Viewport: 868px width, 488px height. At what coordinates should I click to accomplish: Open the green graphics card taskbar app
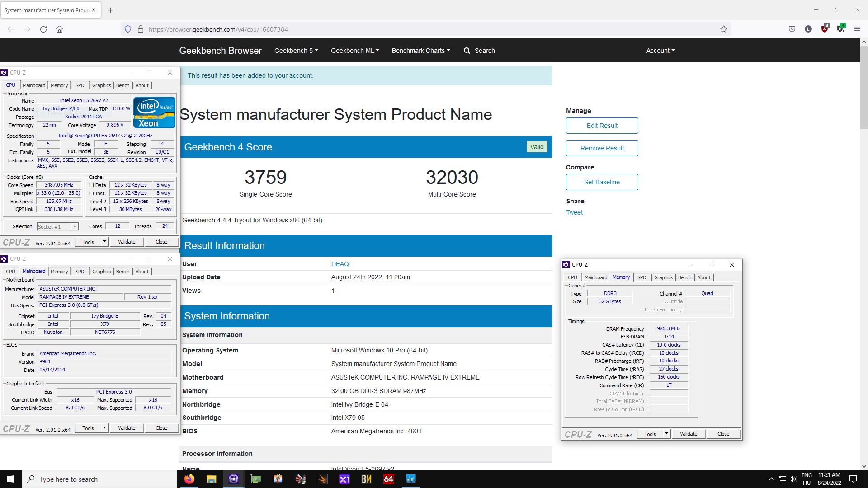coord(256,479)
